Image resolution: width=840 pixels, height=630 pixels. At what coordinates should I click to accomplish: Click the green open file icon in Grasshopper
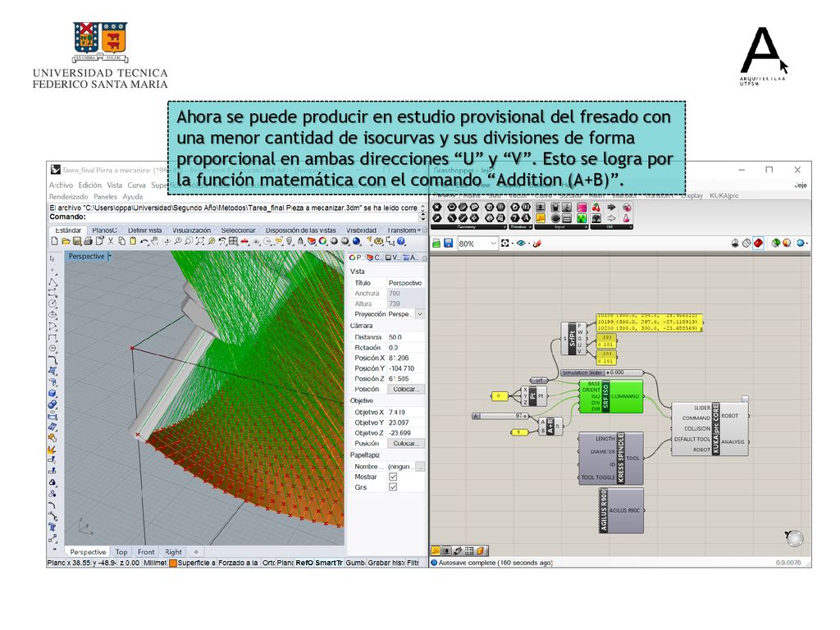pyautogui.click(x=436, y=243)
